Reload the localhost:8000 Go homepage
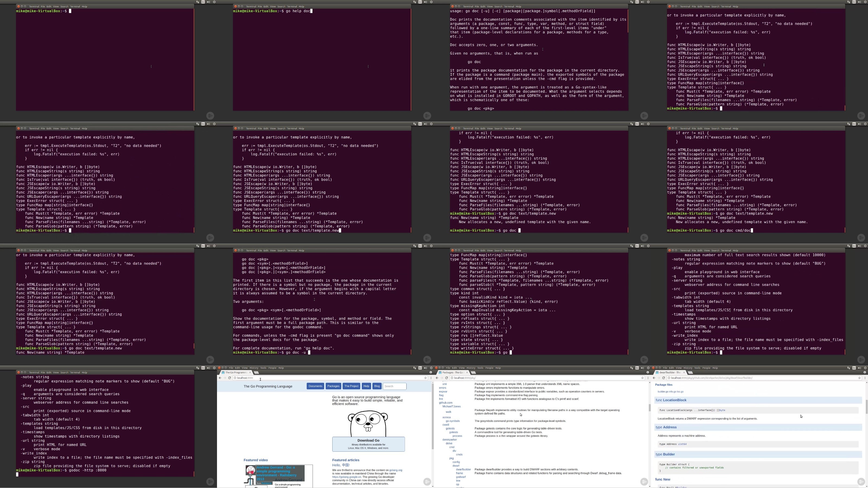The image size is (868, 488). [229, 378]
